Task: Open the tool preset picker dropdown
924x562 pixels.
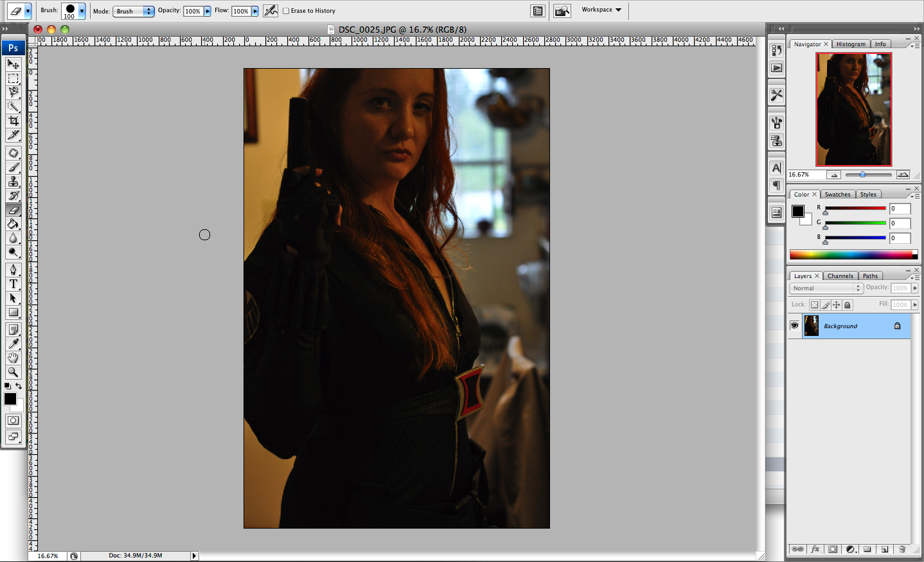Action: (x=28, y=11)
